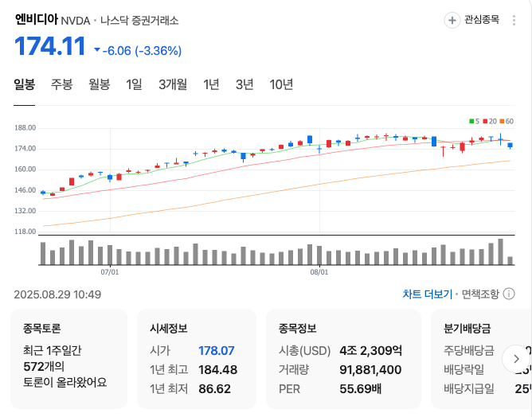Click the timestamp 2025.08.29 10:49

[57, 294]
